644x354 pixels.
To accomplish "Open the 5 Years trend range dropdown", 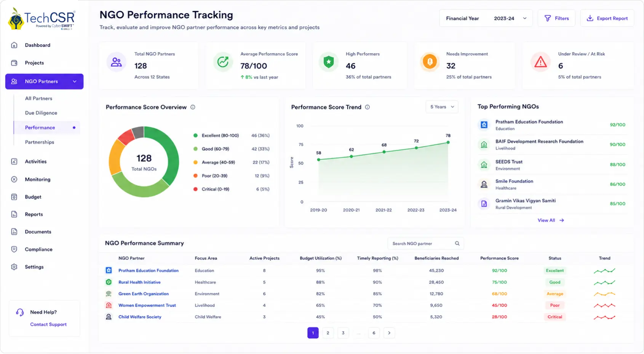I will coord(442,107).
